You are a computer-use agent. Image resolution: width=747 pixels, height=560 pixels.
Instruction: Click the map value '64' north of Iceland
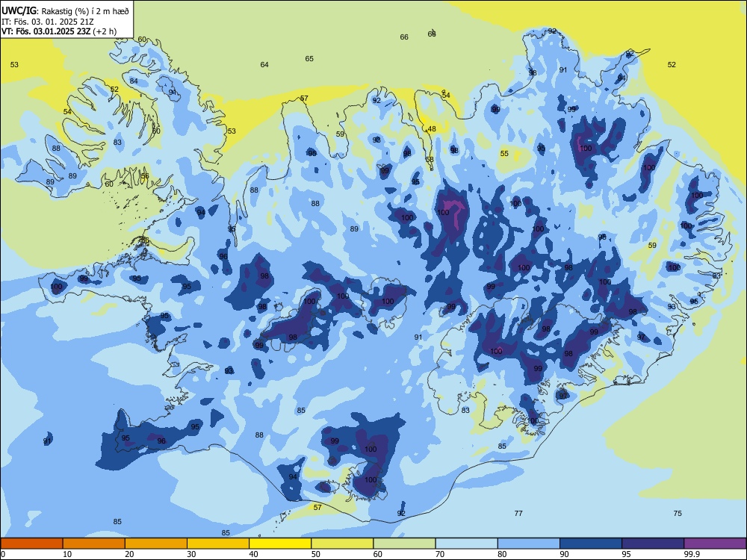(264, 65)
